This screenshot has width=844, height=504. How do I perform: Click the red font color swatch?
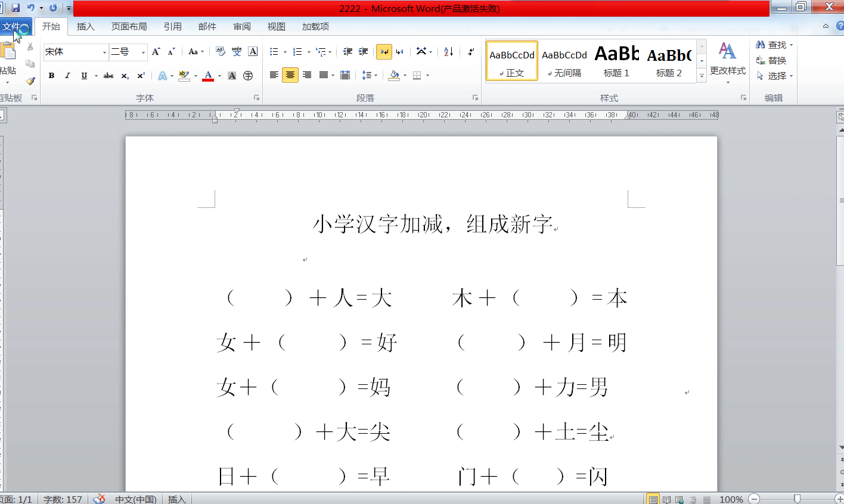pyautogui.click(x=208, y=76)
